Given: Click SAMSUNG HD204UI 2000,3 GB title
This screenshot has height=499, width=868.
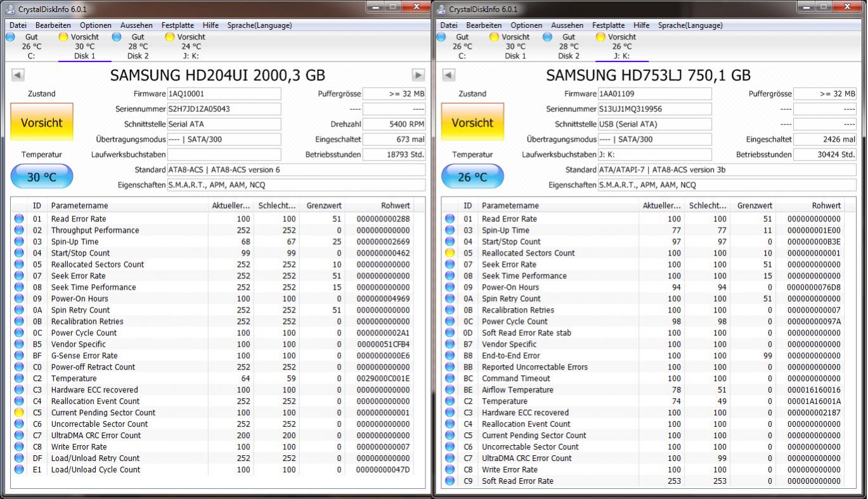Looking at the screenshot, I should tap(217, 75).
